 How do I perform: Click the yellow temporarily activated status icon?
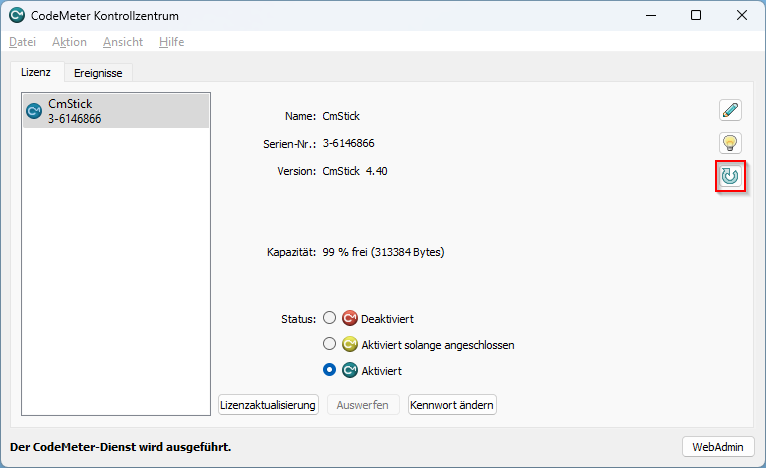pos(350,345)
